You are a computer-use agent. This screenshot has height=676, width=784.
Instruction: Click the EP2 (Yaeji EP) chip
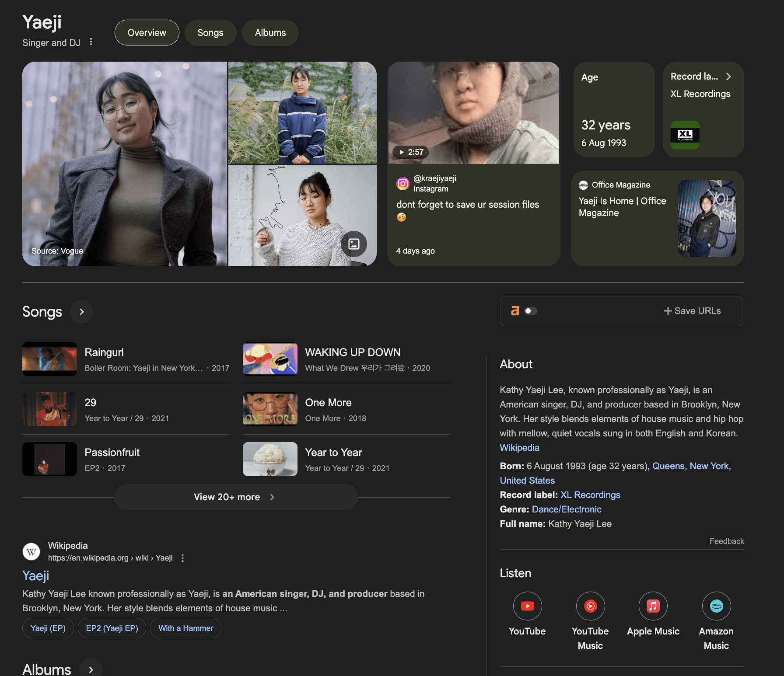tap(112, 628)
